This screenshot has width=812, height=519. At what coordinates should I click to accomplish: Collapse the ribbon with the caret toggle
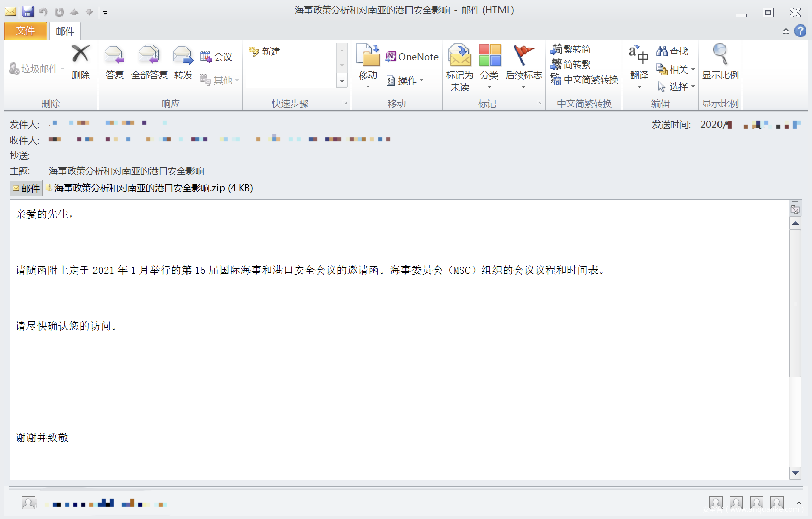click(786, 31)
